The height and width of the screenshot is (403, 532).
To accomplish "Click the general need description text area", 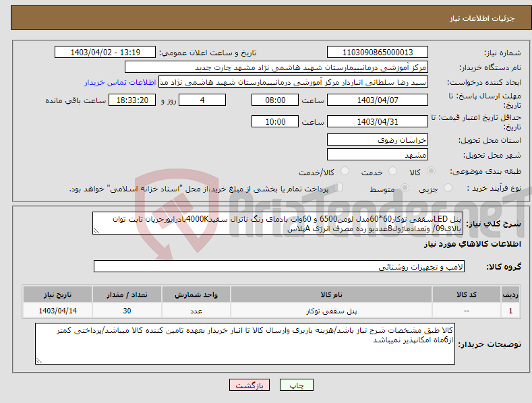I will coord(278,223).
